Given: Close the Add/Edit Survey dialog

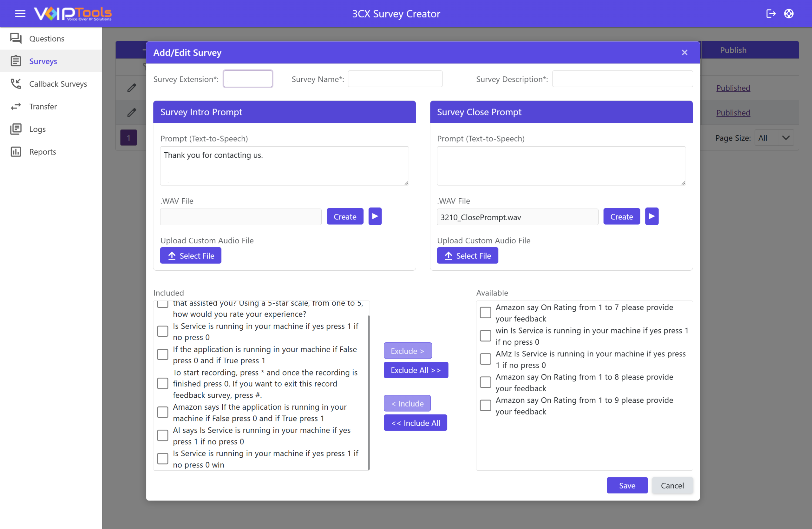Looking at the screenshot, I should tap(684, 52).
